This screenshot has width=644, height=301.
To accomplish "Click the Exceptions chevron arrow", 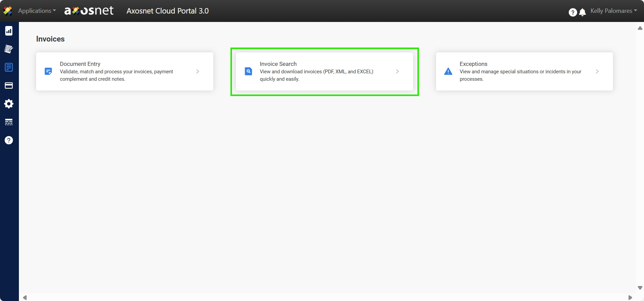I will click(x=597, y=72).
